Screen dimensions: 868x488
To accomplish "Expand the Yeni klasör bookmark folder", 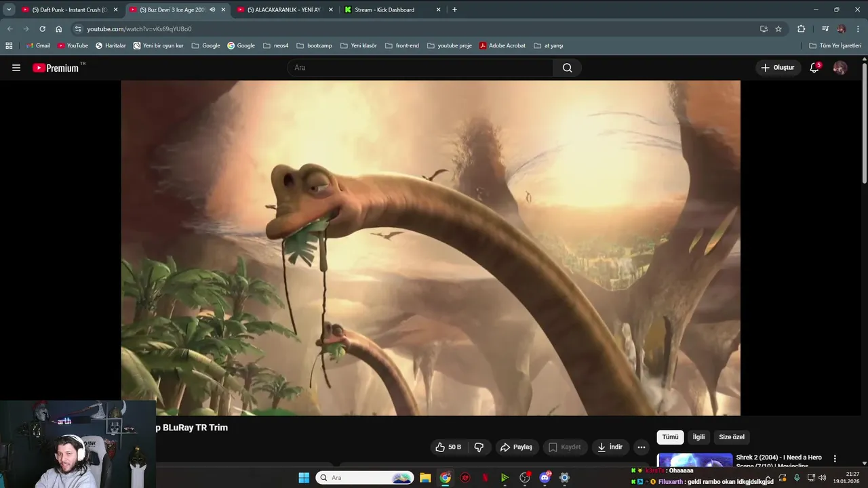I will (x=358, y=45).
